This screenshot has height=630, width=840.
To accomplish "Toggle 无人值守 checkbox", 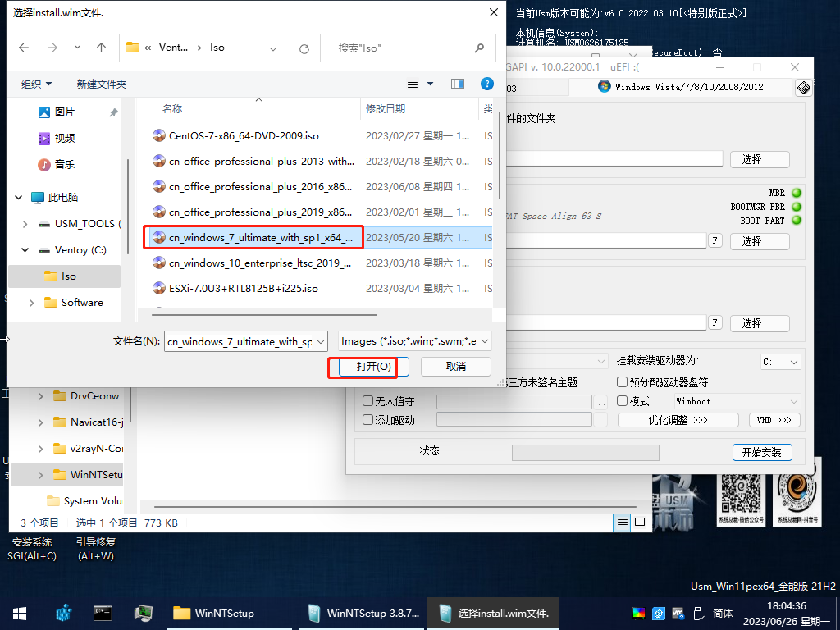I will (x=368, y=400).
